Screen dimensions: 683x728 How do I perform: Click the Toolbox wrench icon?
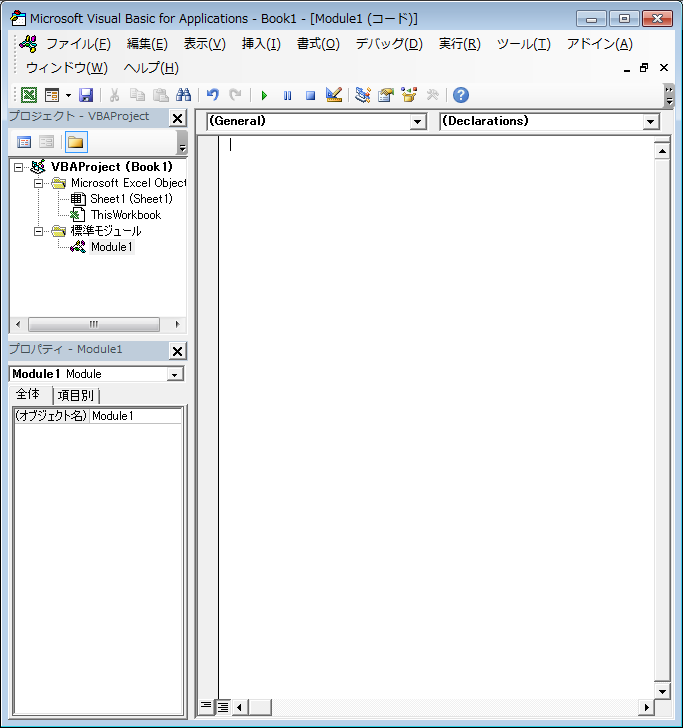(x=432, y=95)
